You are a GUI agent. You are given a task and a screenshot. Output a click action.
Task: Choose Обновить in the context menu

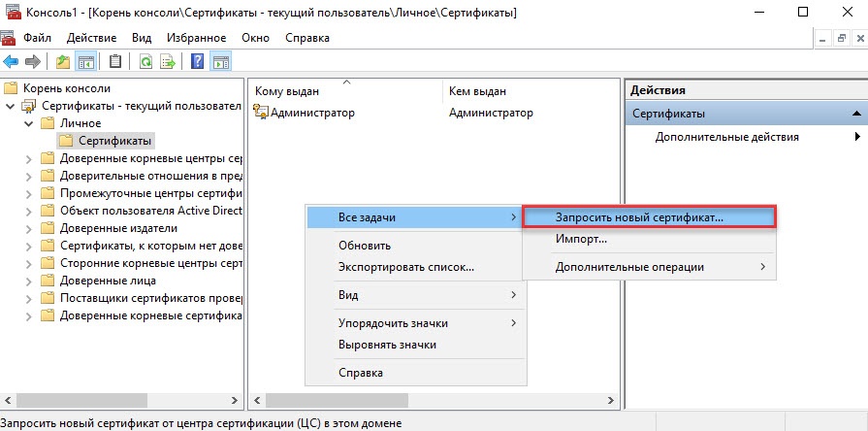tap(415, 246)
